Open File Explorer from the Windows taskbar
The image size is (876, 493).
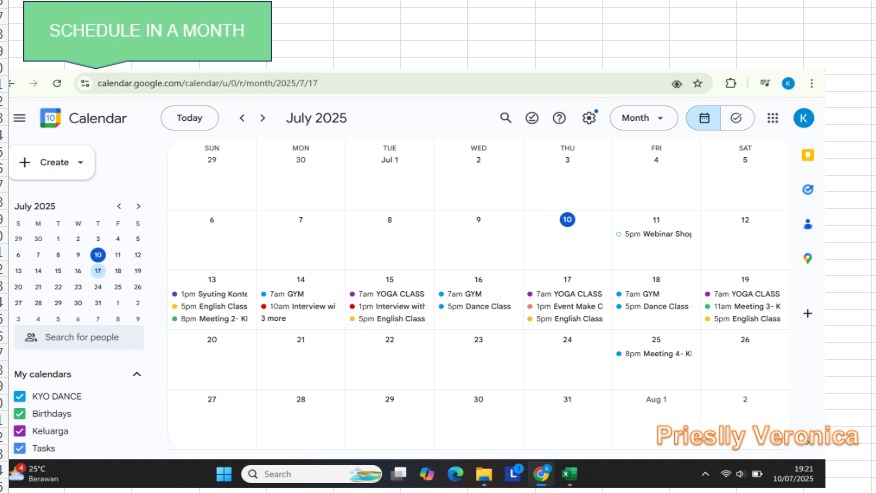(484, 474)
